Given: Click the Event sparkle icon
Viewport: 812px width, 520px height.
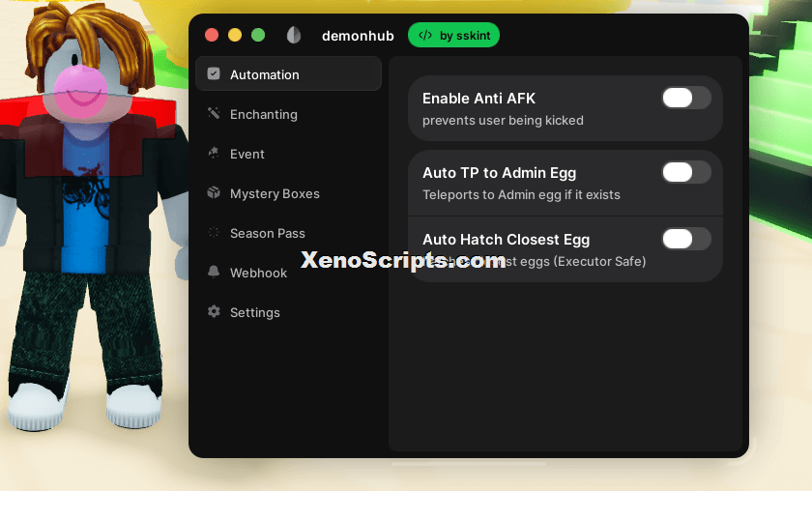Looking at the screenshot, I should [214, 153].
